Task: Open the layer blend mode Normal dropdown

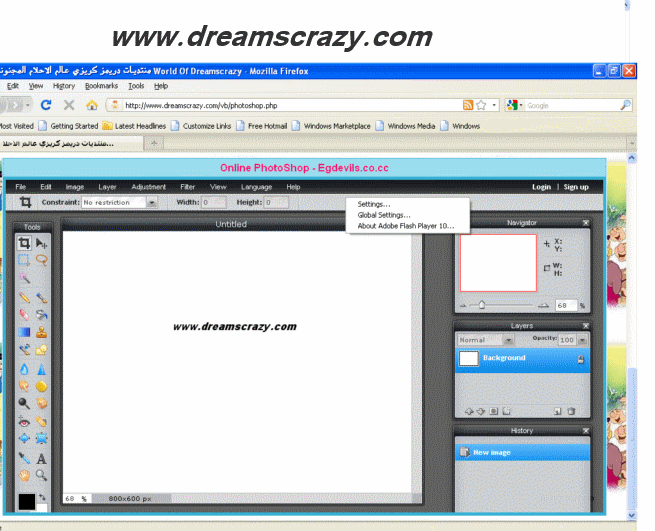Action: [x=508, y=340]
